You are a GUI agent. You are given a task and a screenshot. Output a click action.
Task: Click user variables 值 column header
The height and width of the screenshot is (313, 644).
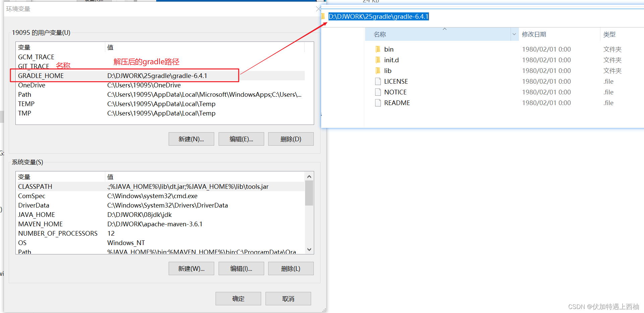coord(205,47)
